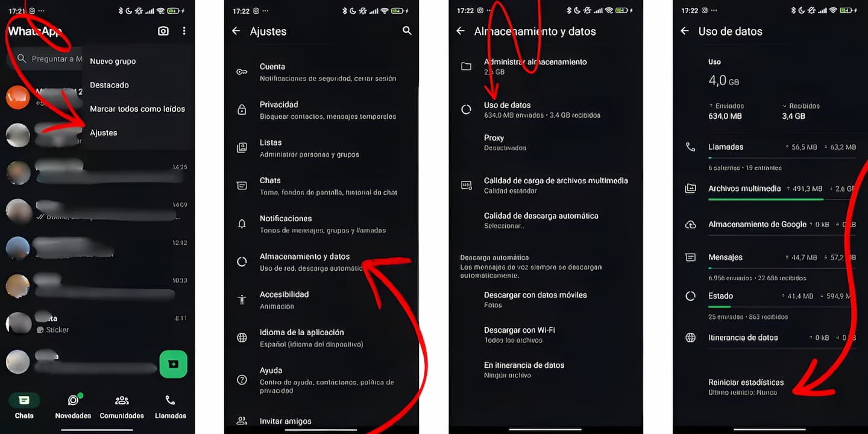Tap the green new chat floating button
This screenshot has width=868, height=434.
173,364
